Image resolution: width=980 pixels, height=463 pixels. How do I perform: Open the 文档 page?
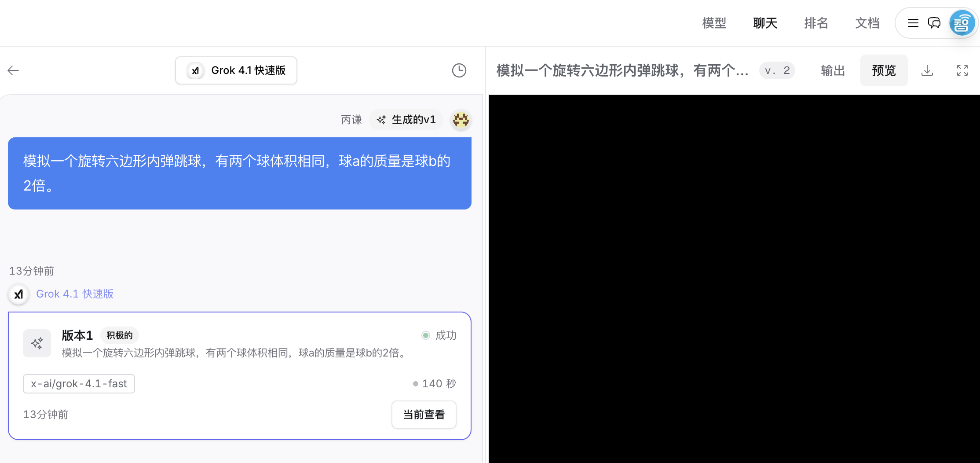tap(867, 23)
